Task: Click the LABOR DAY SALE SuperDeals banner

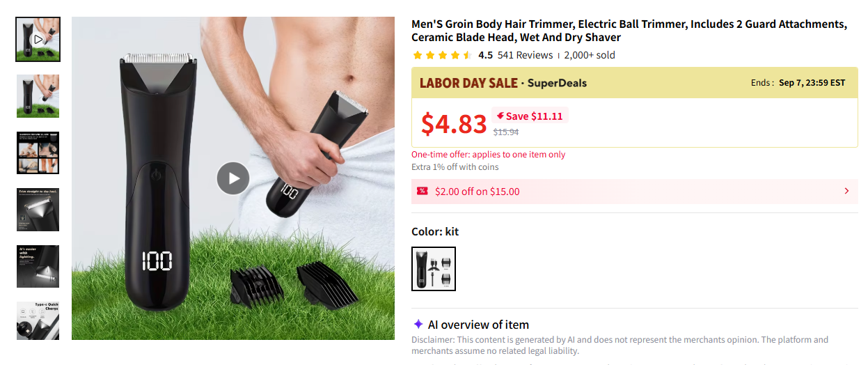Action: click(634, 82)
